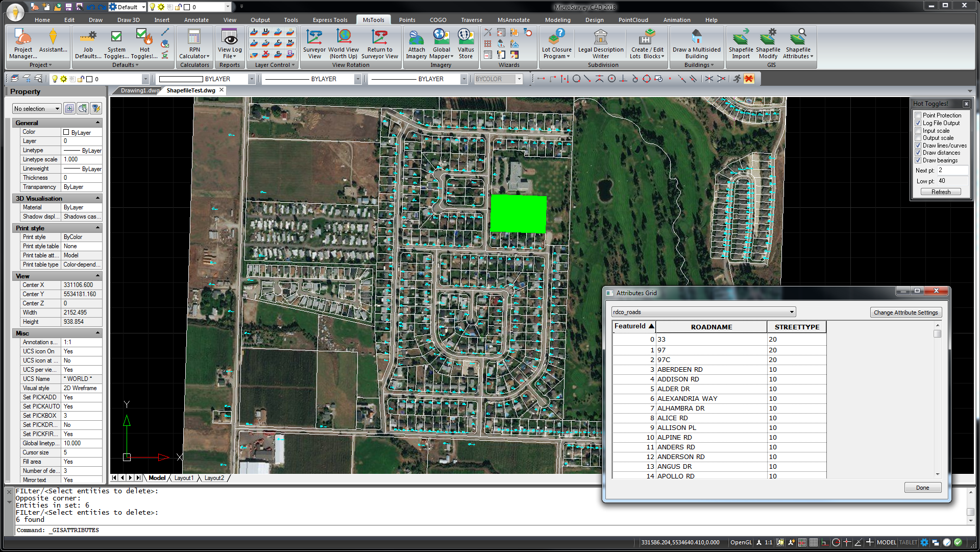Screen dimensions: 980x552
Task: Open the Surveyor View tool
Action: 314,43
